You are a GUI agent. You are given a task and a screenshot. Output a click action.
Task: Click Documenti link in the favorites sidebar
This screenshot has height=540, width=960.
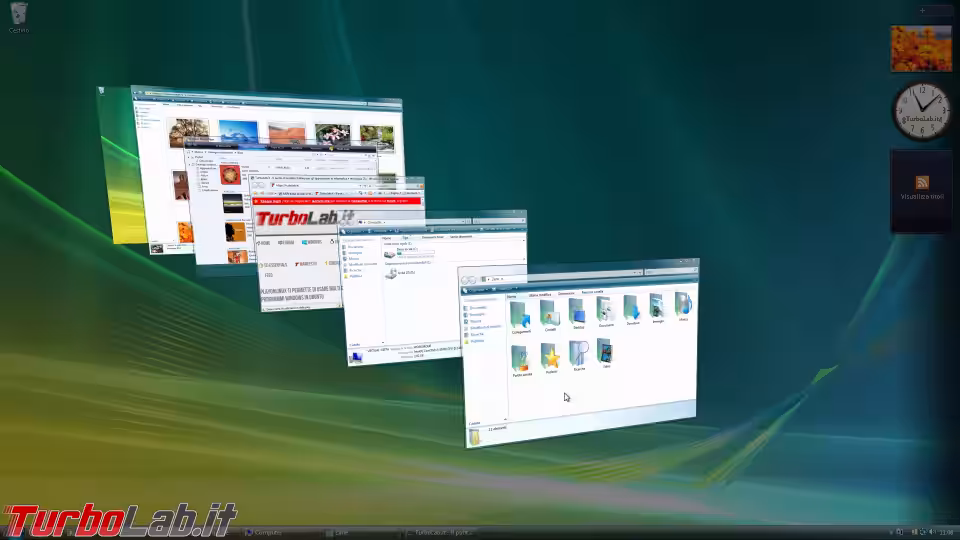coord(479,308)
